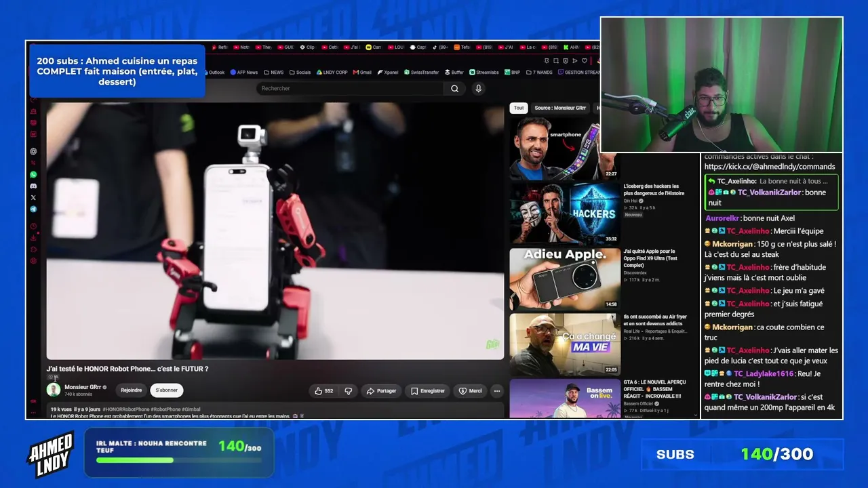Open Telegram from the browser sidebar
Viewport: 868px width, 488px height.
tap(33, 209)
